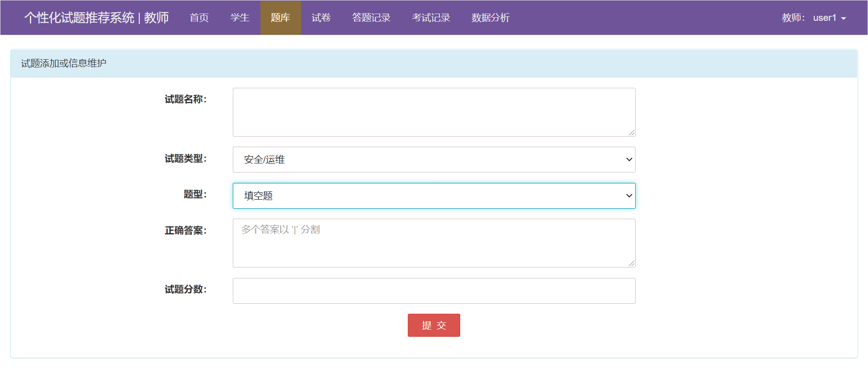868x373 pixels.
Task: View the 答题记录 page
Action: 371,18
